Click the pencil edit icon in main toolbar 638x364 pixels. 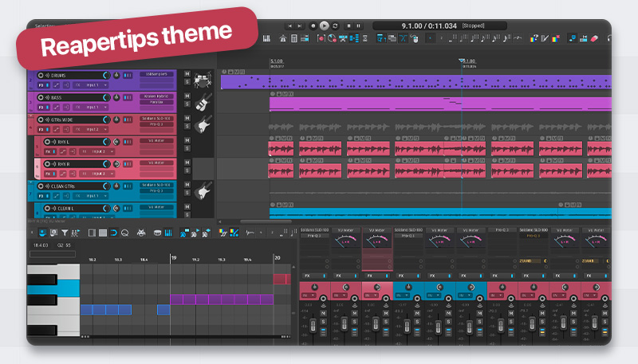tap(545, 38)
